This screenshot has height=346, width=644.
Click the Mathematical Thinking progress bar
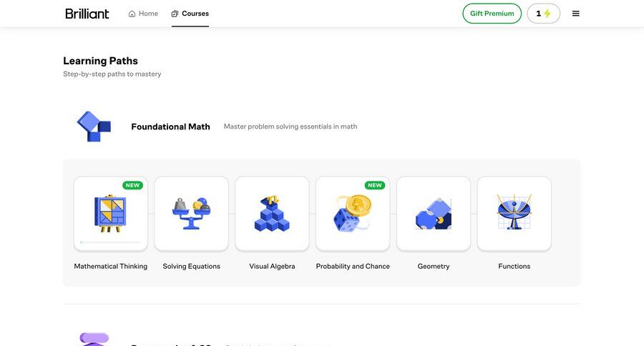110,242
